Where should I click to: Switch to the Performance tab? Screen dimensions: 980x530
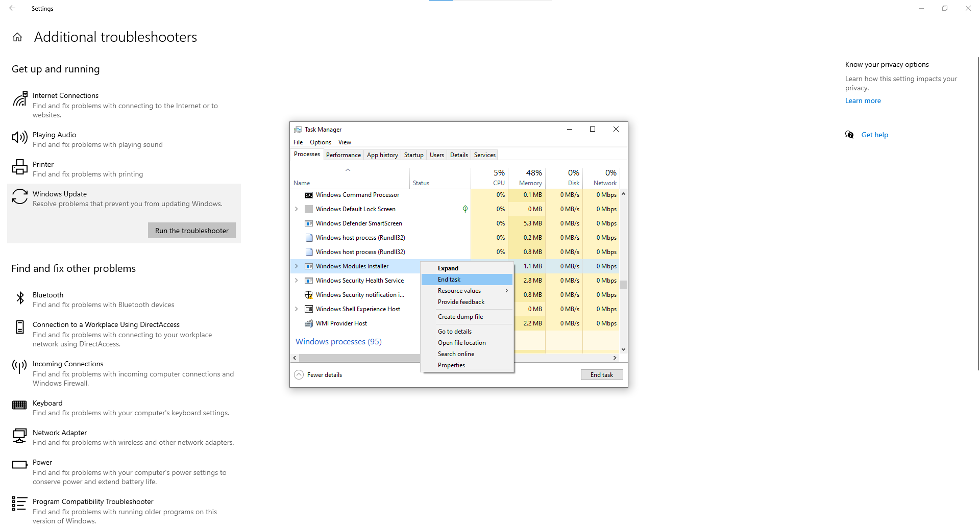pos(343,155)
